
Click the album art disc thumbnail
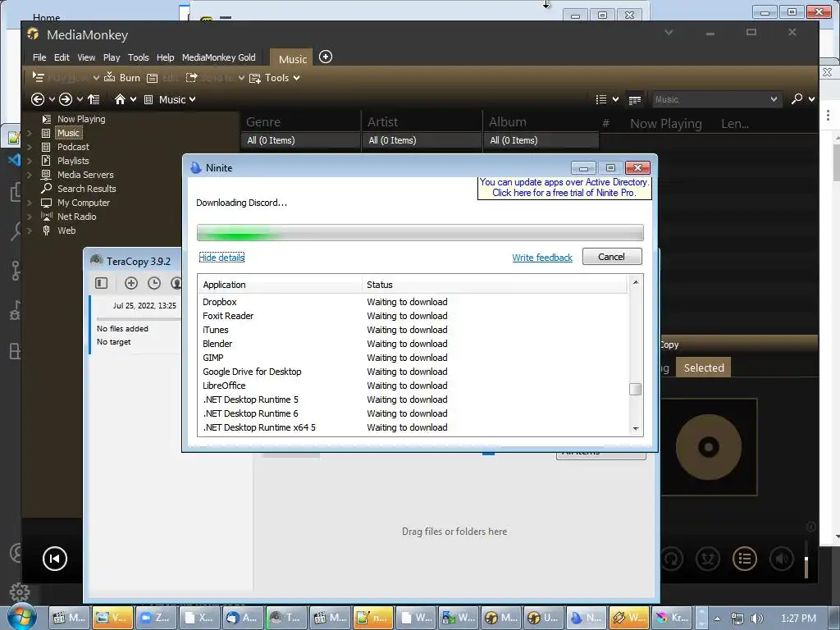pyautogui.click(x=708, y=447)
